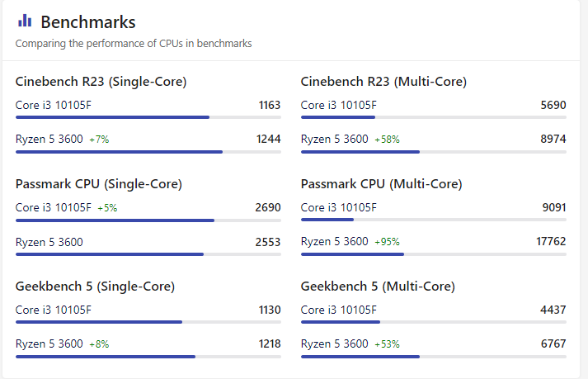Click the Geekbench 5 (Single-Core) heading
The image size is (588, 379).
pyautogui.click(x=95, y=287)
